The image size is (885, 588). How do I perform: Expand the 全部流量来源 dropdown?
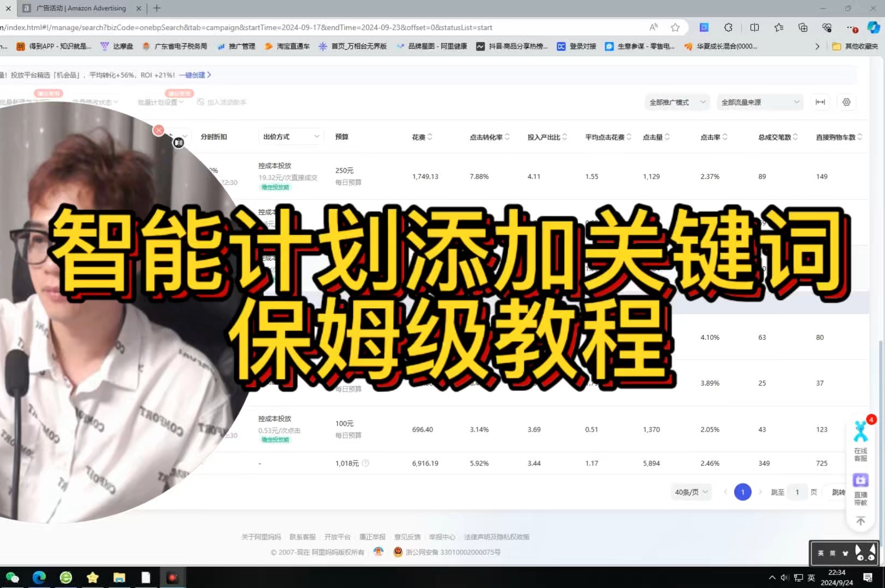coord(760,102)
